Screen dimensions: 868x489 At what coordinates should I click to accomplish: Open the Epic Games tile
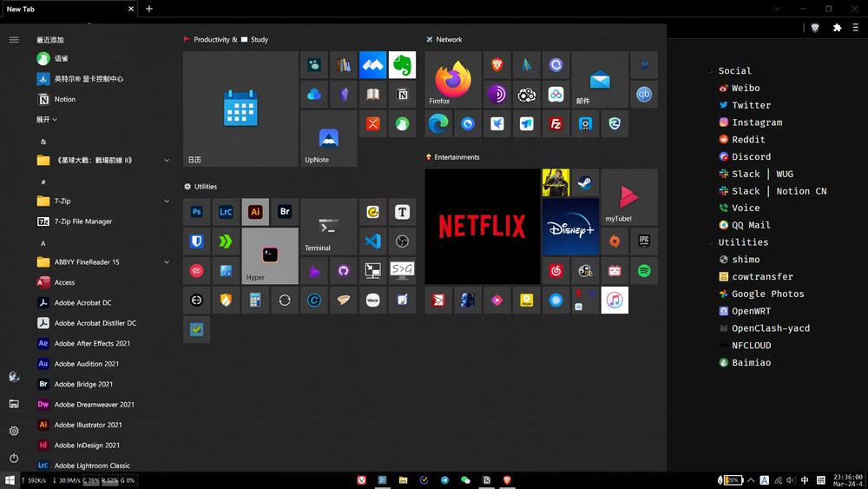[644, 241]
